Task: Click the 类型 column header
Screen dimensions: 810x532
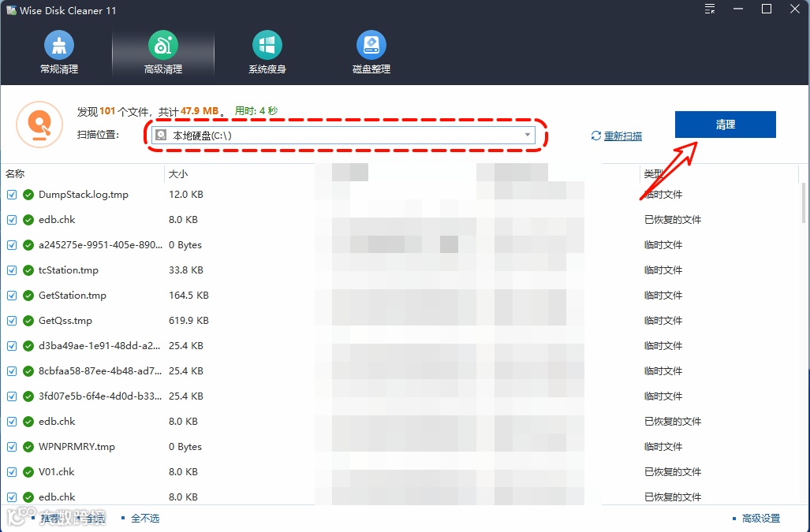Action: [x=653, y=174]
